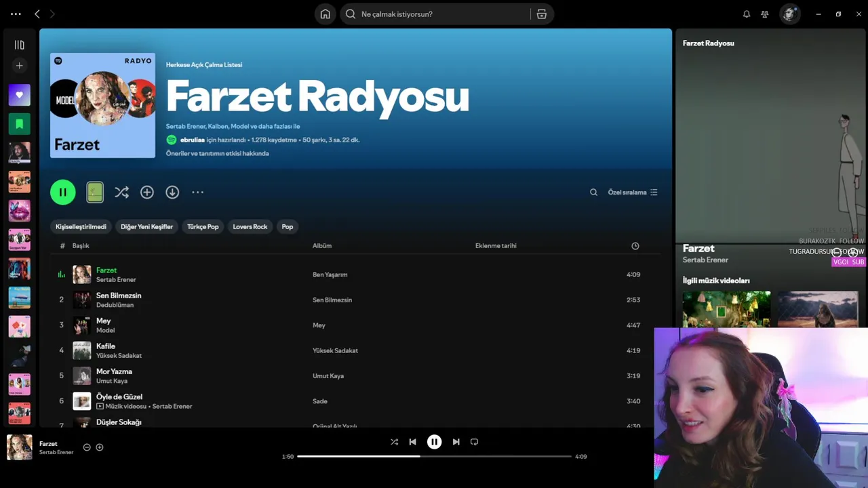
Task: Hide track with now-playing minus icon
Action: coord(87,447)
